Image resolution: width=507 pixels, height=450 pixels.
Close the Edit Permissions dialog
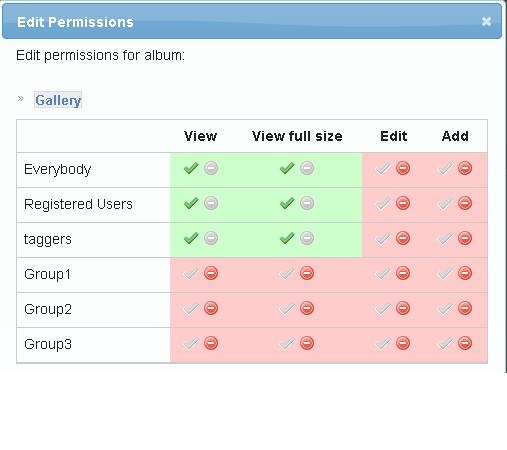[x=487, y=22]
